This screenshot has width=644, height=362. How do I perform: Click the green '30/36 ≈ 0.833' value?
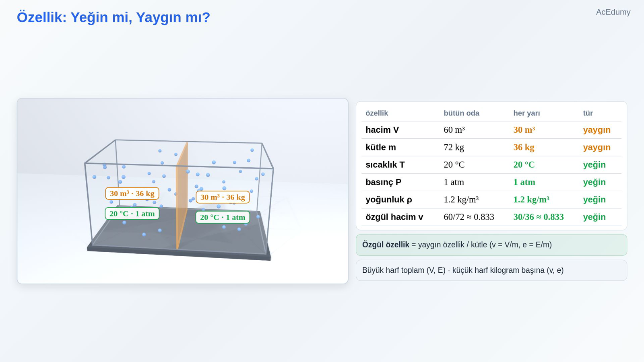539,217
